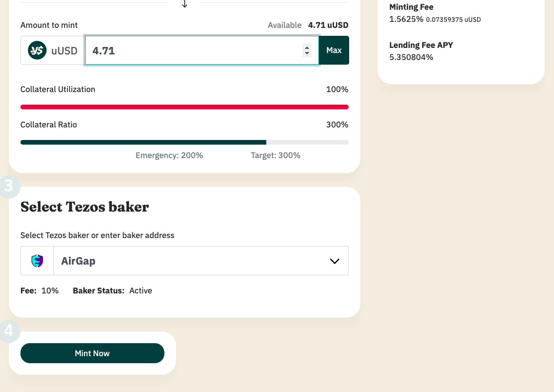Click the step 4 number badge
Image resolution: width=554 pixels, height=392 pixels.
click(x=8, y=332)
